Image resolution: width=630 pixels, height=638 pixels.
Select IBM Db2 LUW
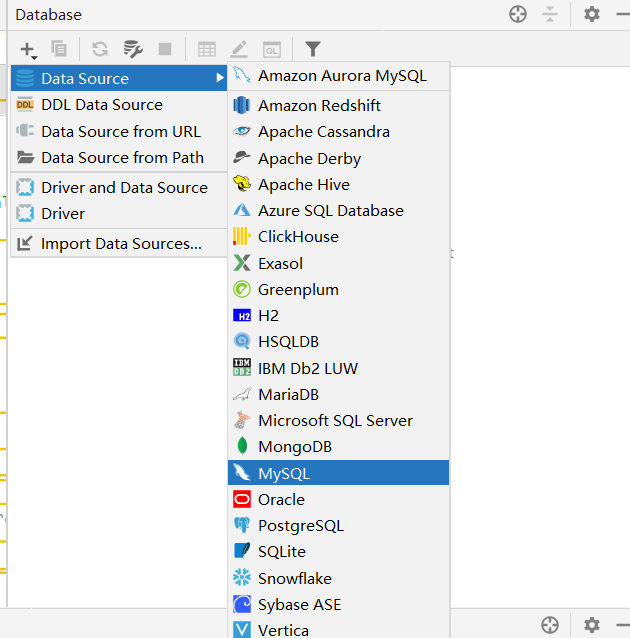tap(339, 368)
